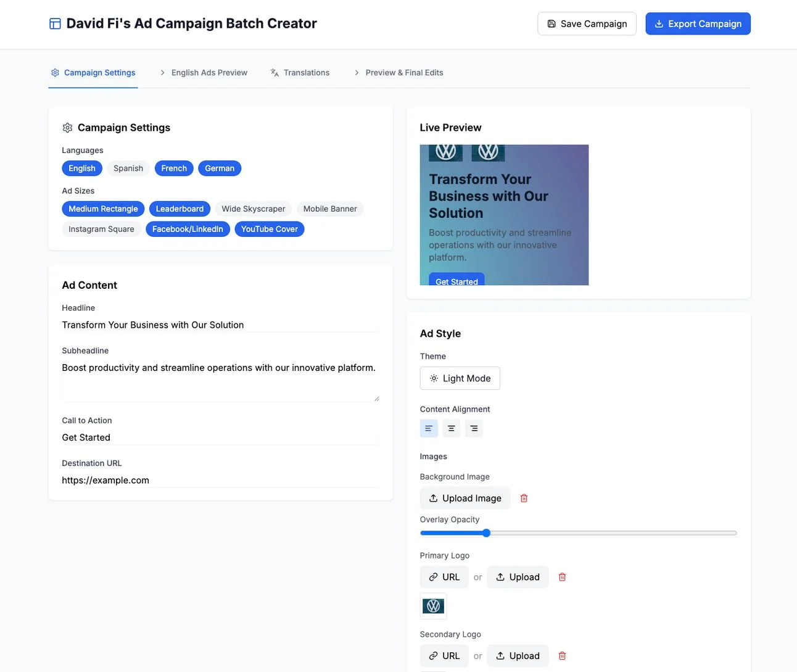Toggle the English language chip

[x=82, y=168]
